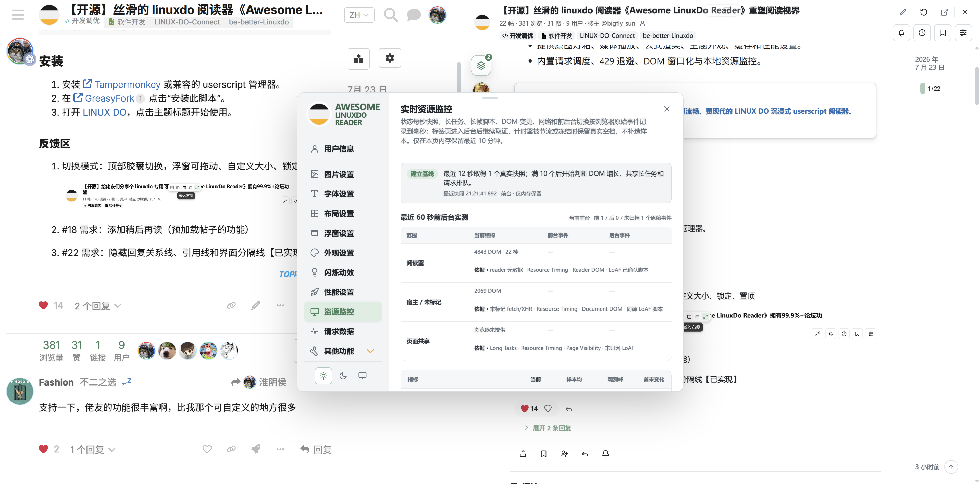This screenshot has height=484, width=980.
Task: Copy link icon on first post
Action: tap(231, 305)
